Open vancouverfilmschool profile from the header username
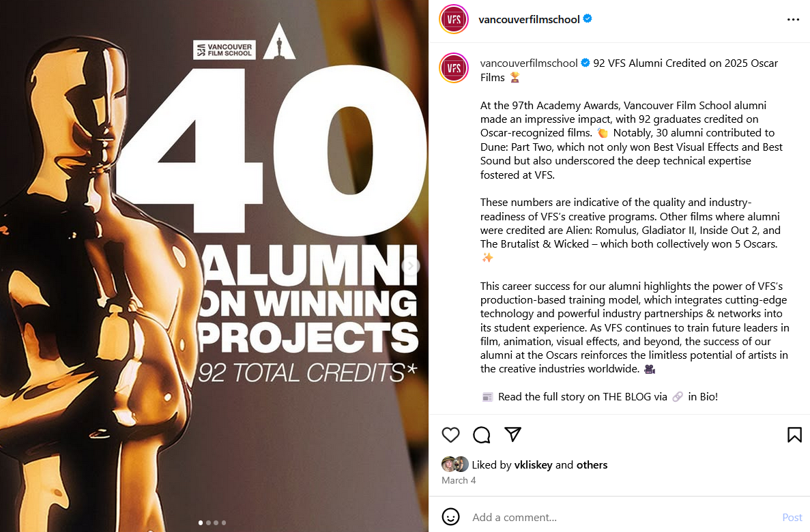The image size is (810, 532). click(x=529, y=19)
